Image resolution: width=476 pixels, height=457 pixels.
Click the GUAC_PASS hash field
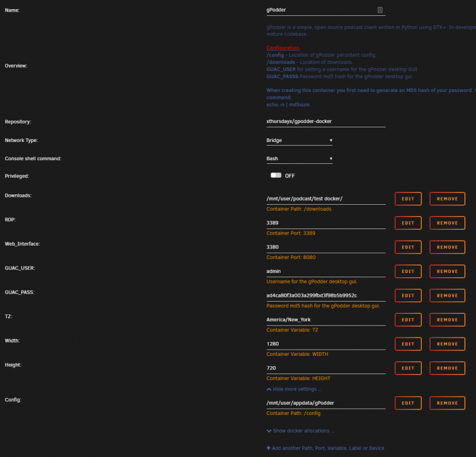coord(326,296)
